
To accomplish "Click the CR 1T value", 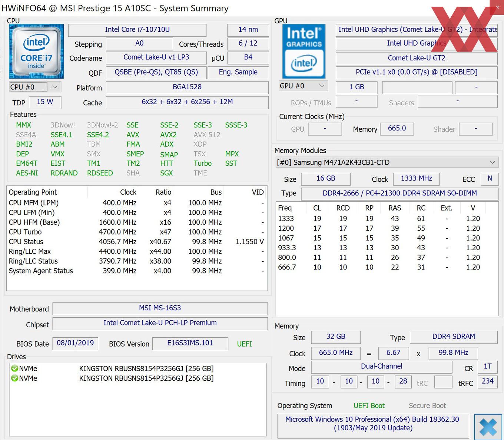I will 488,367.
